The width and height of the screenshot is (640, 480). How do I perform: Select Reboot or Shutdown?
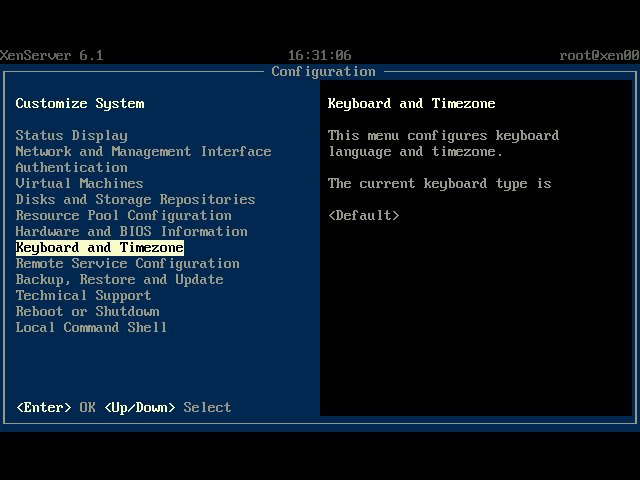point(87,311)
